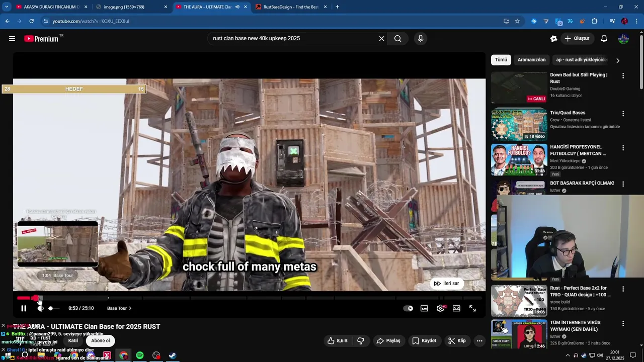Open options menu for BOT BASARAK RAPÇİ OLMAK
The image size is (644, 362).
coord(623,185)
